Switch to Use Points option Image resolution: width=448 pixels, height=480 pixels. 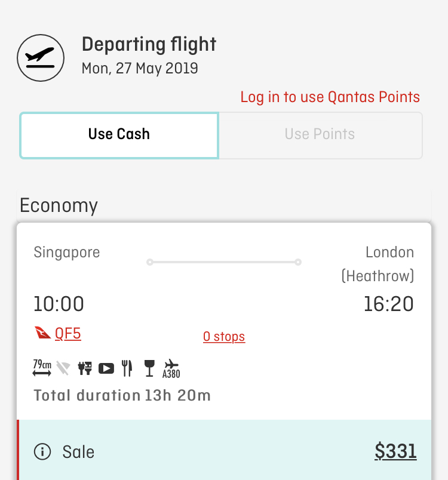[320, 136]
